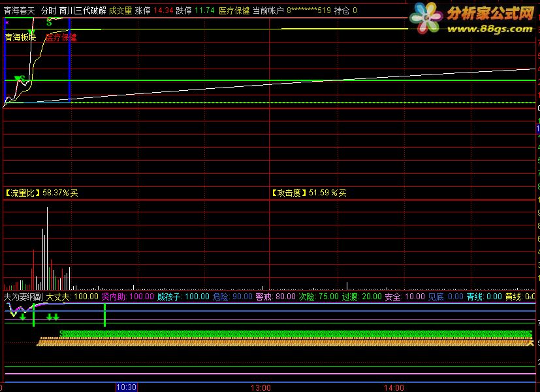This screenshot has height=392, width=540.
Task: Click the green S marker at chart top
Action: [x=49, y=23]
